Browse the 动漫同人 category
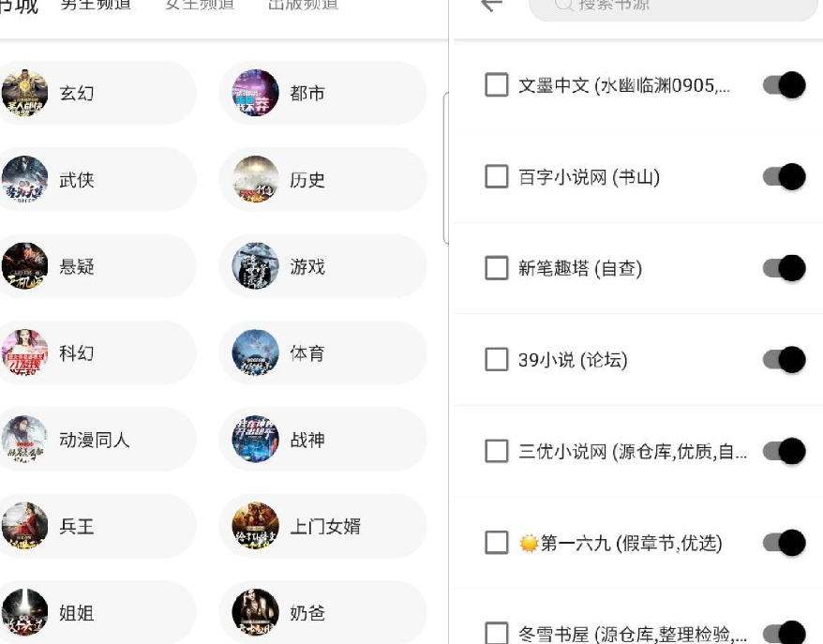Screen dimensions: 823x644 tap(94, 440)
